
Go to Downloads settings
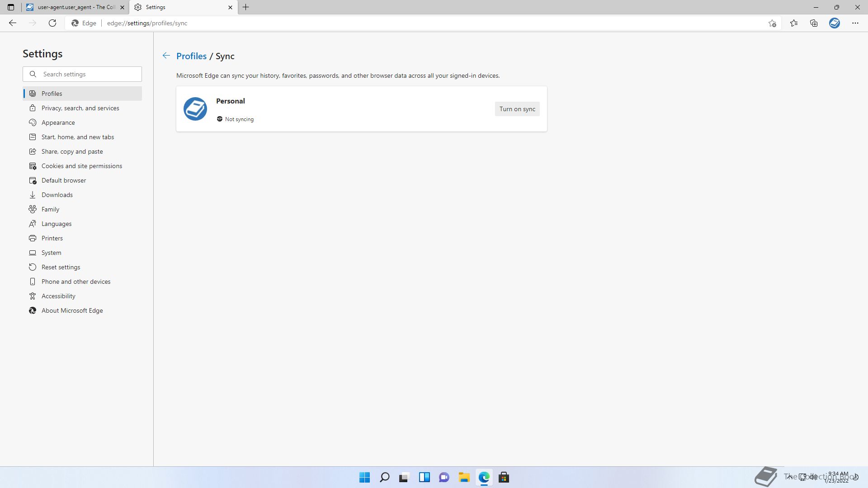[82, 195]
